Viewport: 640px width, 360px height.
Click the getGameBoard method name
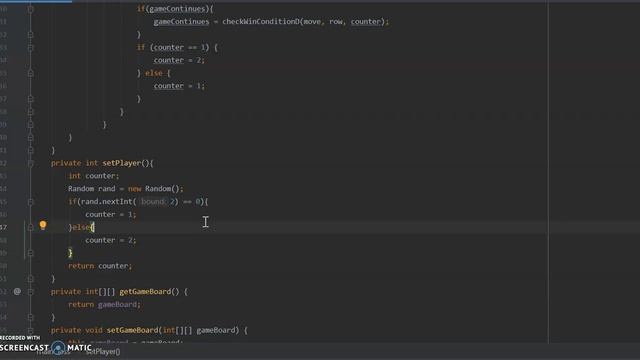click(x=145, y=291)
